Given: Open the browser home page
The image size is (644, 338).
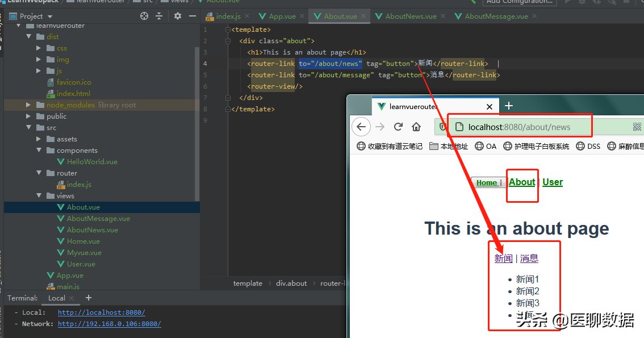Looking at the screenshot, I should click(416, 127).
